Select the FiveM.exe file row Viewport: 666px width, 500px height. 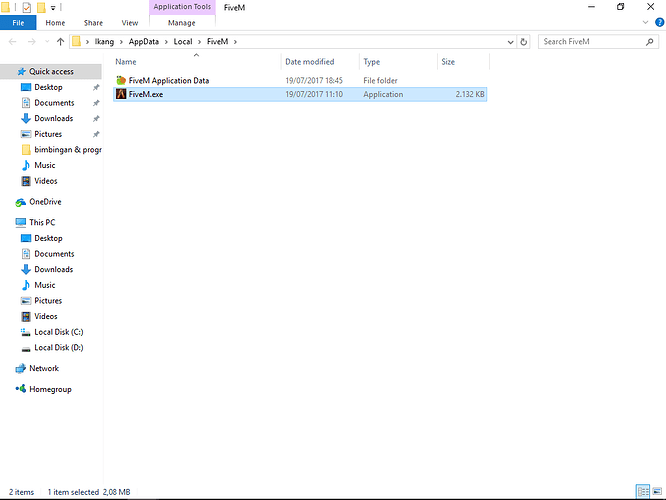[x=300, y=94]
